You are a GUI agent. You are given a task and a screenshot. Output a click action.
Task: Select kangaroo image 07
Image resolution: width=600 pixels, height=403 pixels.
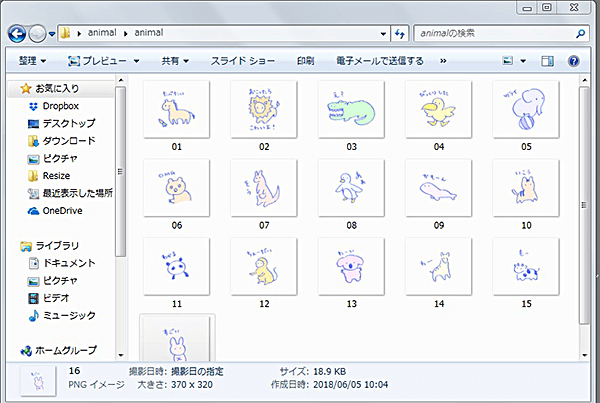(264, 188)
